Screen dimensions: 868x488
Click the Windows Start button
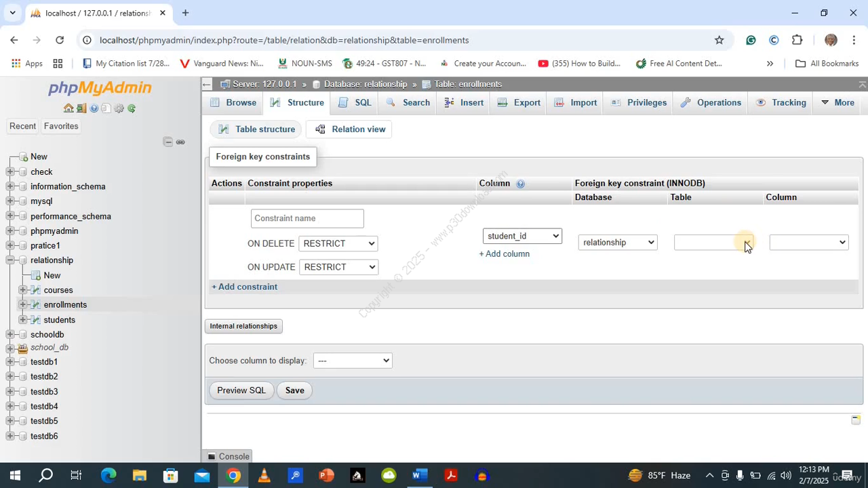point(15,476)
